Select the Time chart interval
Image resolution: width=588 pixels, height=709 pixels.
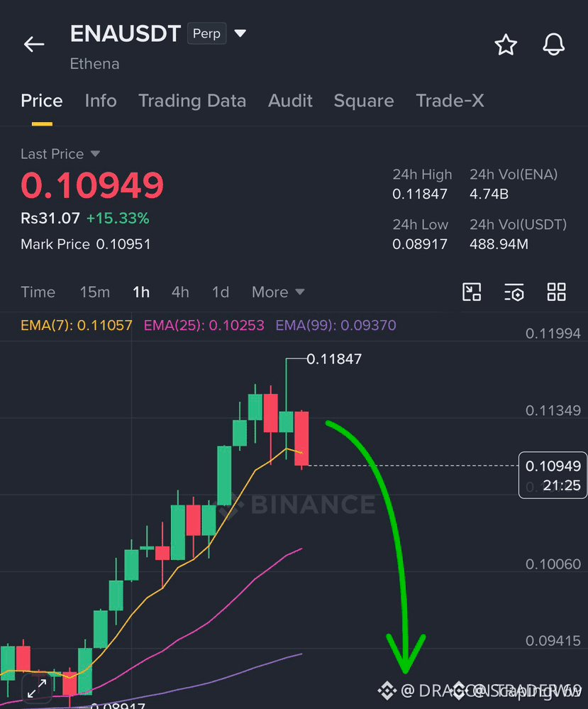(x=38, y=292)
